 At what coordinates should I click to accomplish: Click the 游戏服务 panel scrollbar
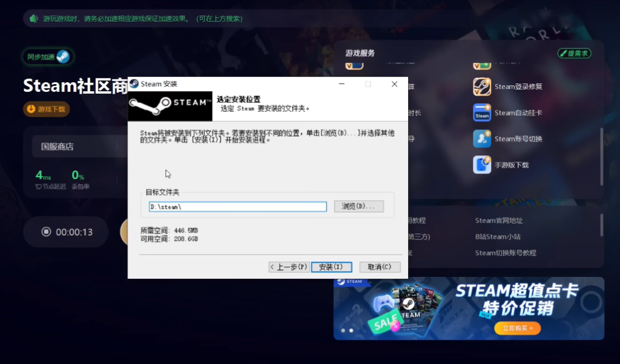pyautogui.click(x=602, y=157)
